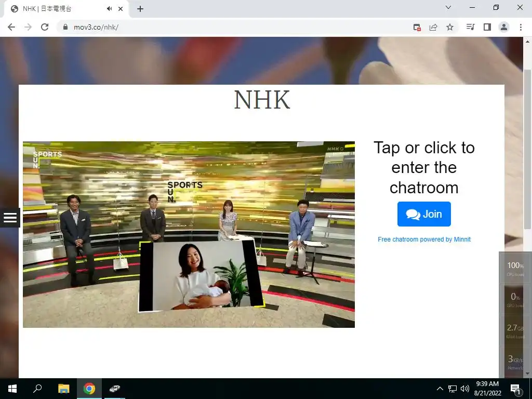The height and width of the screenshot is (399, 532).
Task: Open the Chrome three-dot menu
Action: click(x=521, y=27)
